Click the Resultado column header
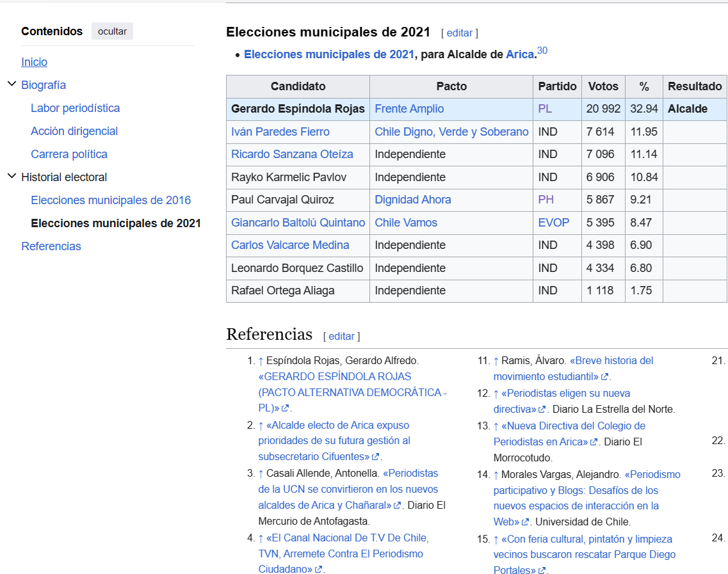The height and width of the screenshot is (574, 728). (695, 86)
